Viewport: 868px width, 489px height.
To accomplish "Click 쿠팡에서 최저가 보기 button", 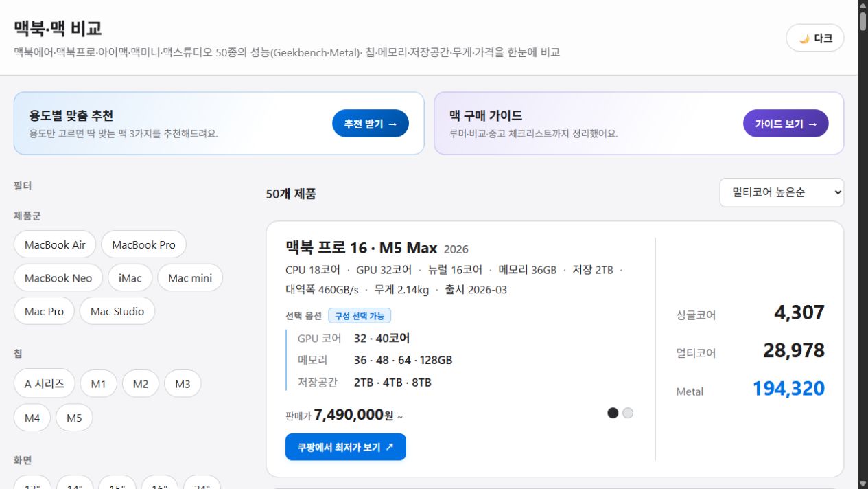I will tap(346, 447).
